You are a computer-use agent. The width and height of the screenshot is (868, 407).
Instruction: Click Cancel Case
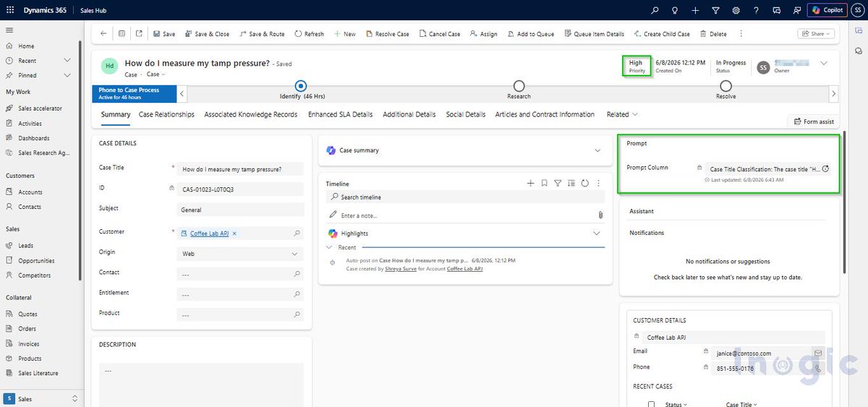click(x=440, y=34)
